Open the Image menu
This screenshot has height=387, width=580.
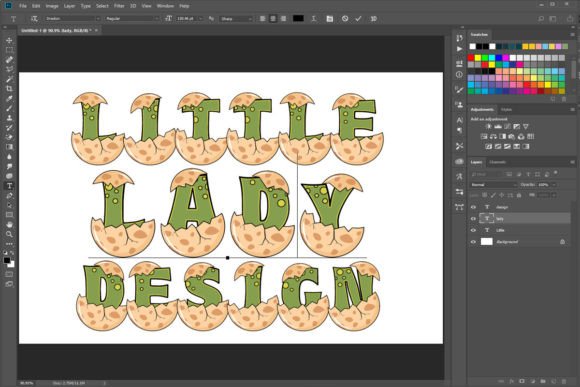(x=52, y=6)
